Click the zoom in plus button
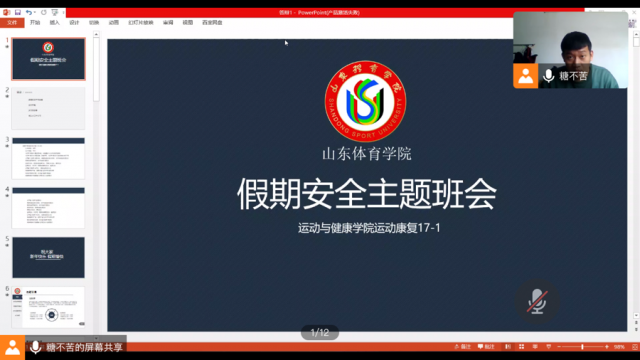The height and width of the screenshot is (360, 640). [x=607, y=347]
